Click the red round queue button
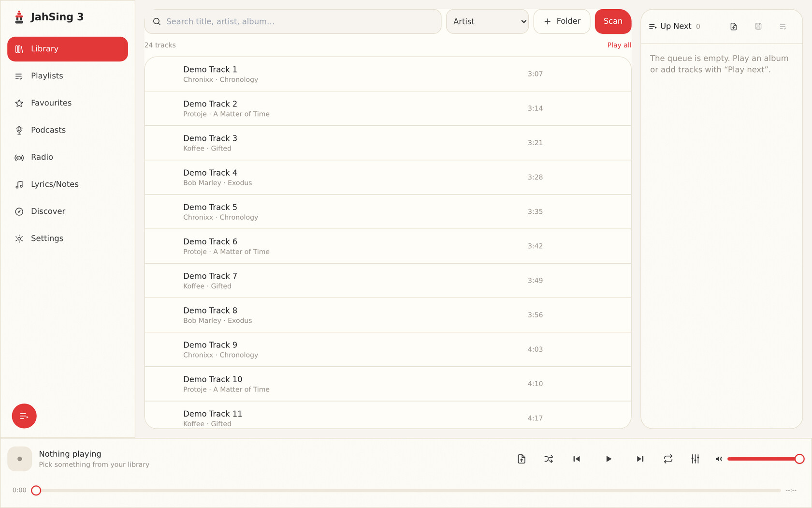The image size is (812, 508). pyautogui.click(x=24, y=416)
